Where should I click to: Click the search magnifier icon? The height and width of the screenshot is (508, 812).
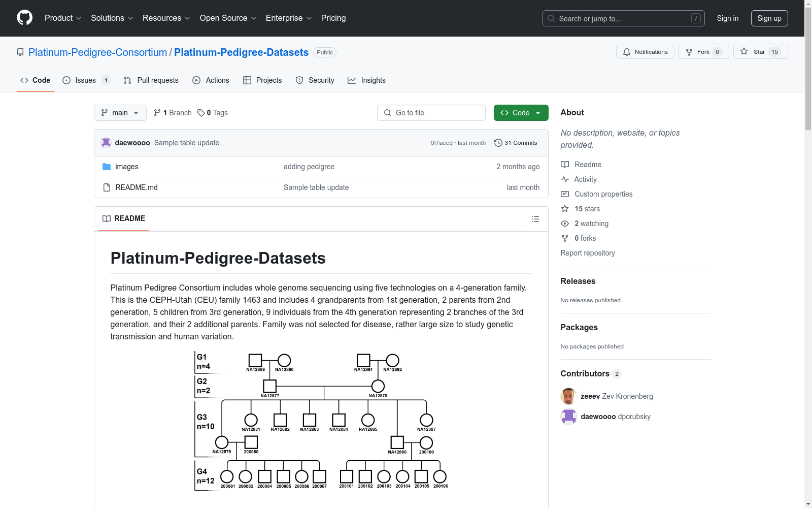[551, 18]
